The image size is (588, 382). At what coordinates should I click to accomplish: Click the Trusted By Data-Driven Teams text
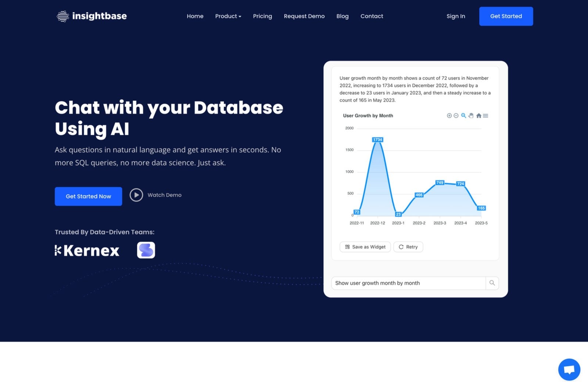click(x=104, y=232)
